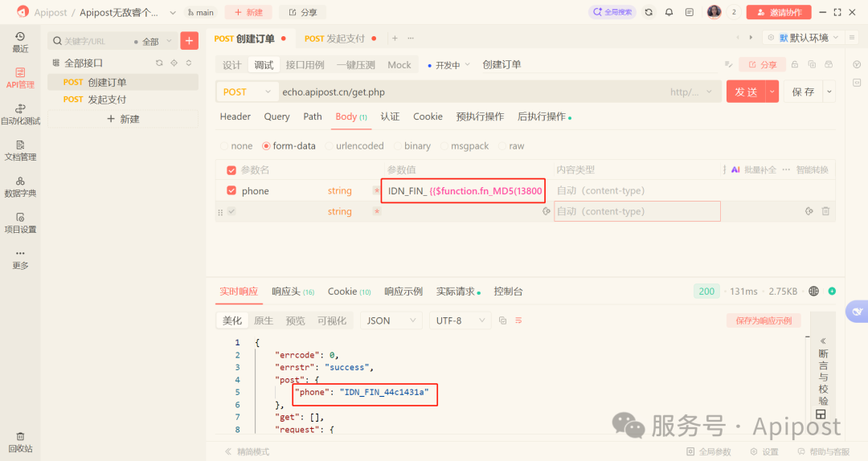Click the refresh sync icon in the top bar
This screenshot has width=868, height=461.
(x=649, y=12)
